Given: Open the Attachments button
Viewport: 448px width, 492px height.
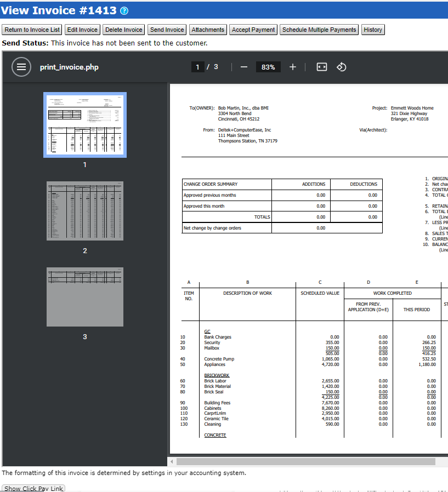Looking at the screenshot, I should 208,30.
